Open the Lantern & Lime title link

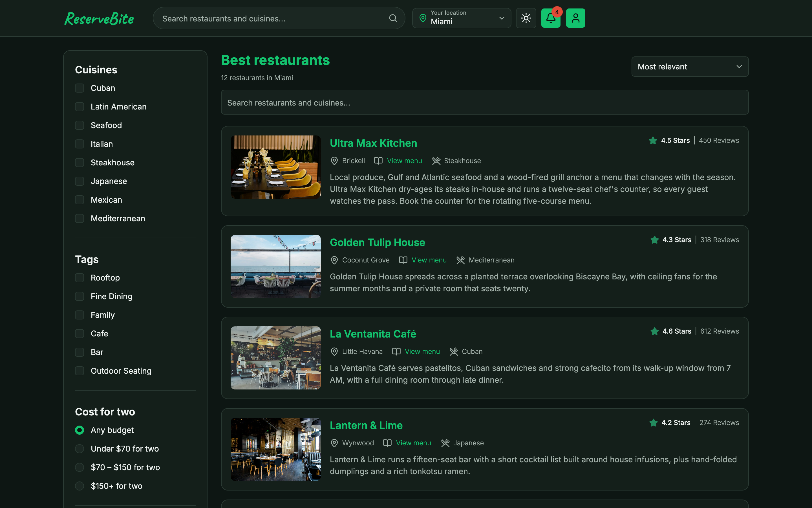(366, 426)
